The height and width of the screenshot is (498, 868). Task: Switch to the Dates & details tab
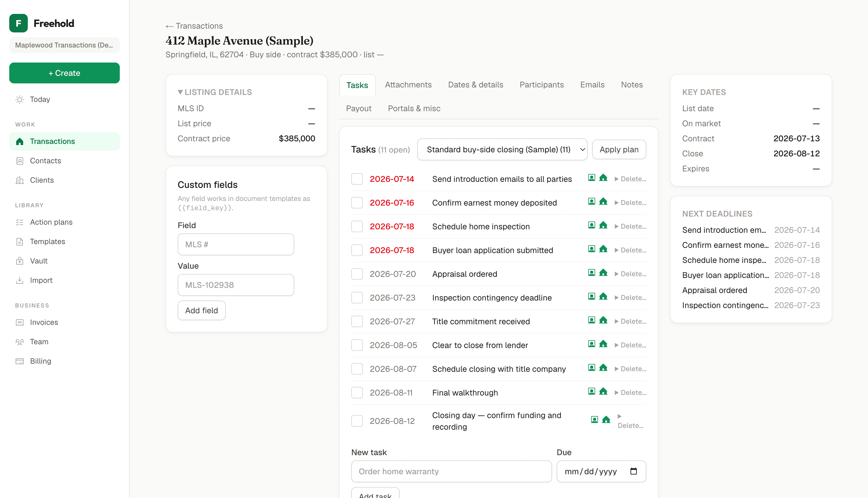click(475, 85)
